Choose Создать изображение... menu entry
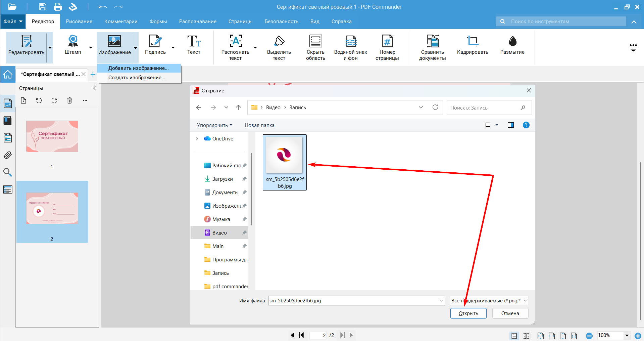Screen dimensions: 644x341 click(x=137, y=78)
